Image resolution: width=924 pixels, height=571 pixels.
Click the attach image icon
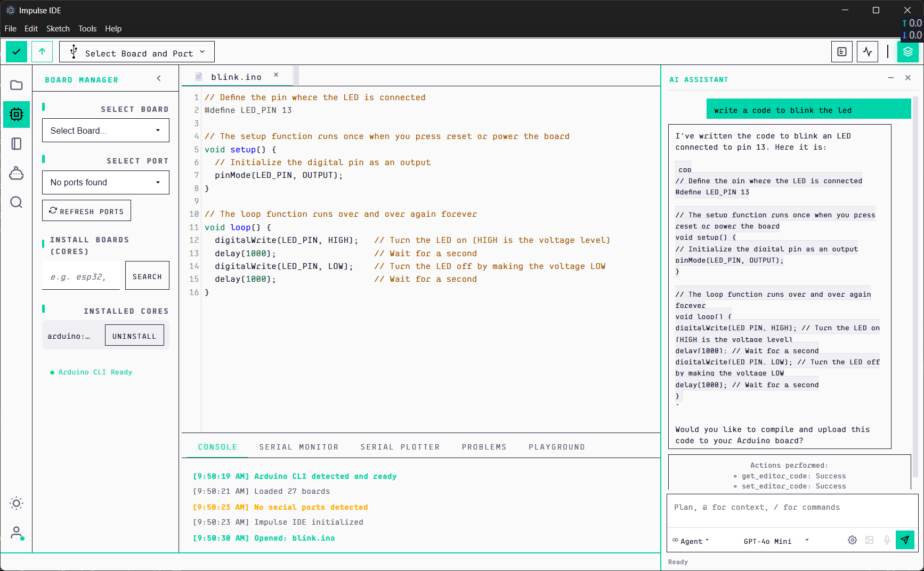(x=870, y=540)
